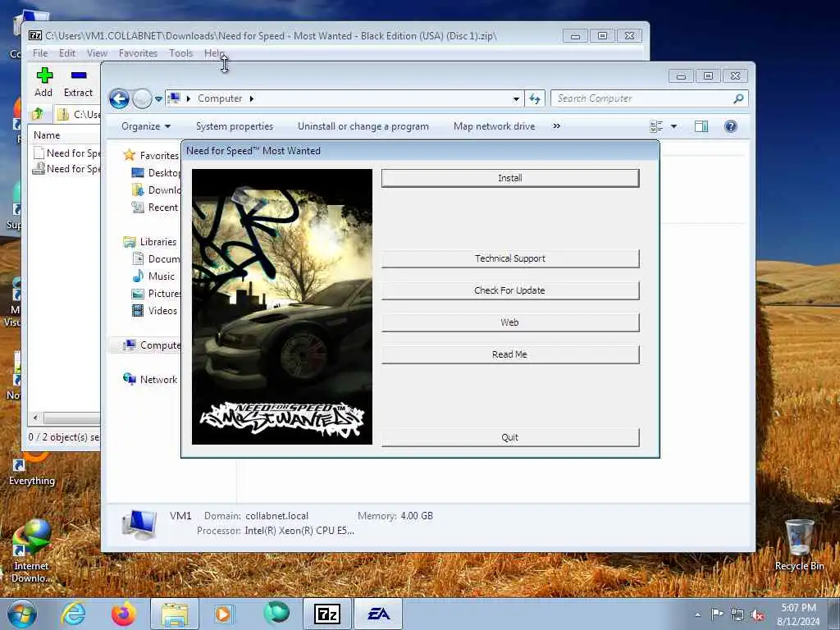Open Windows Explorer from the taskbar
This screenshot has height=630, width=840.
point(175,614)
